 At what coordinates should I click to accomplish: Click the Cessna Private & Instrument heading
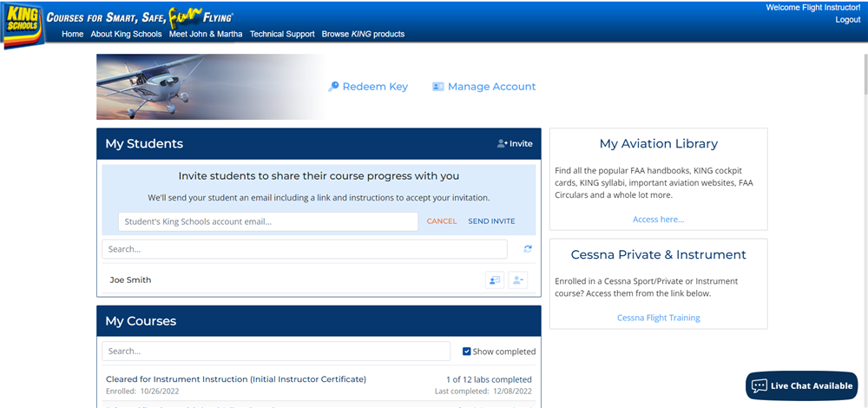tap(658, 254)
